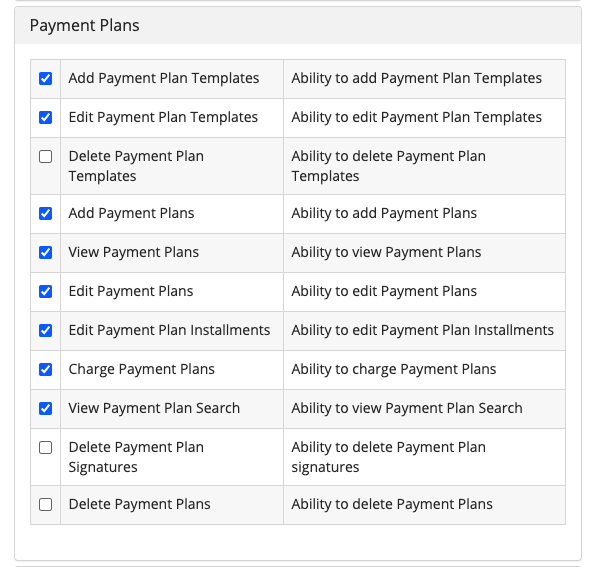Image resolution: width=594 pixels, height=567 pixels.
Task: Uncheck the Add Payment Plan Templates checkbox
Action: pyautogui.click(x=45, y=78)
